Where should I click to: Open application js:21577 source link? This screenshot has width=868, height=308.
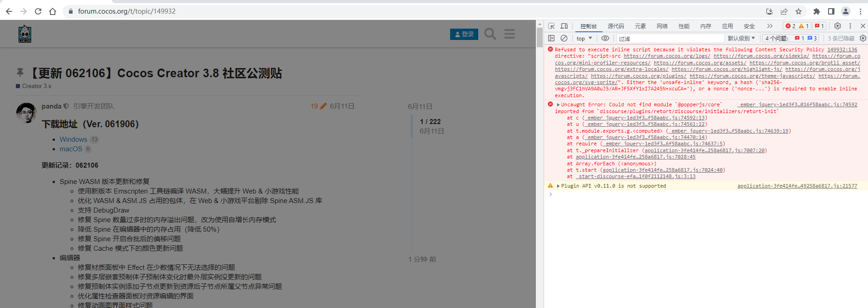(x=797, y=186)
